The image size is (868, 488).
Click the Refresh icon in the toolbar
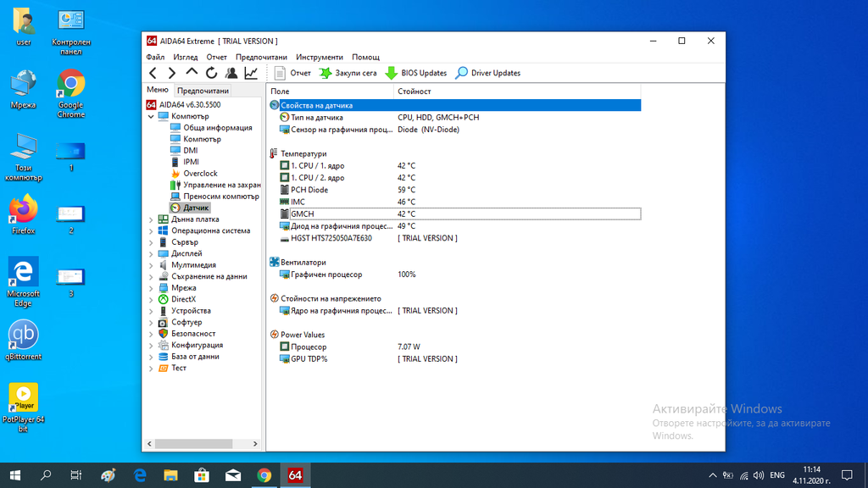pos(211,73)
